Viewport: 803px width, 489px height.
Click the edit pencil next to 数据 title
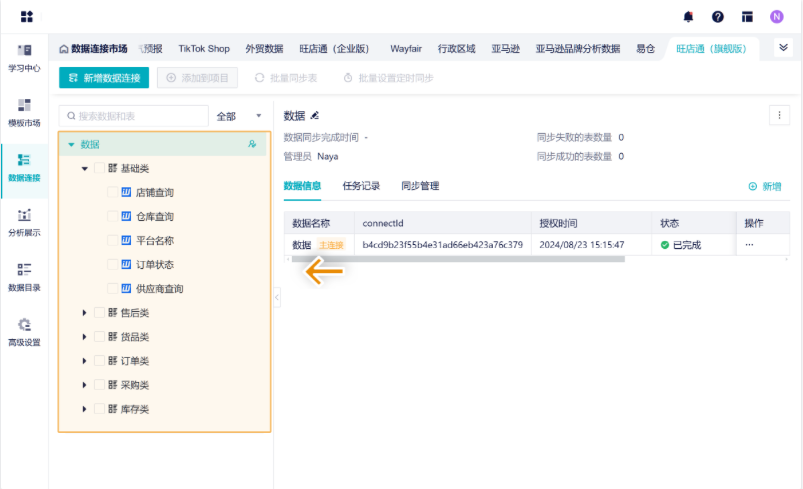coord(314,116)
